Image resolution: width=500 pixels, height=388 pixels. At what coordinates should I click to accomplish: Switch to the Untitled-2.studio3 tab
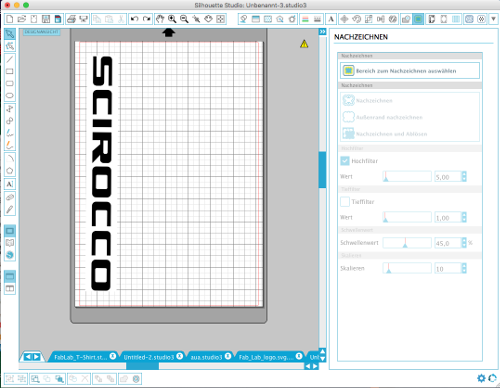coord(149,357)
